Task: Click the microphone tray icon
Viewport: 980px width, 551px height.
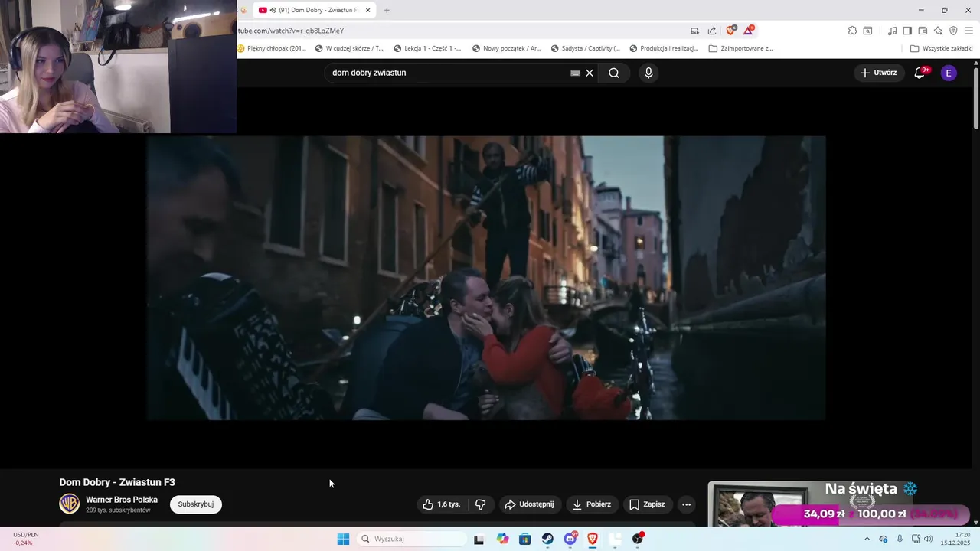Action: [900, 539]
